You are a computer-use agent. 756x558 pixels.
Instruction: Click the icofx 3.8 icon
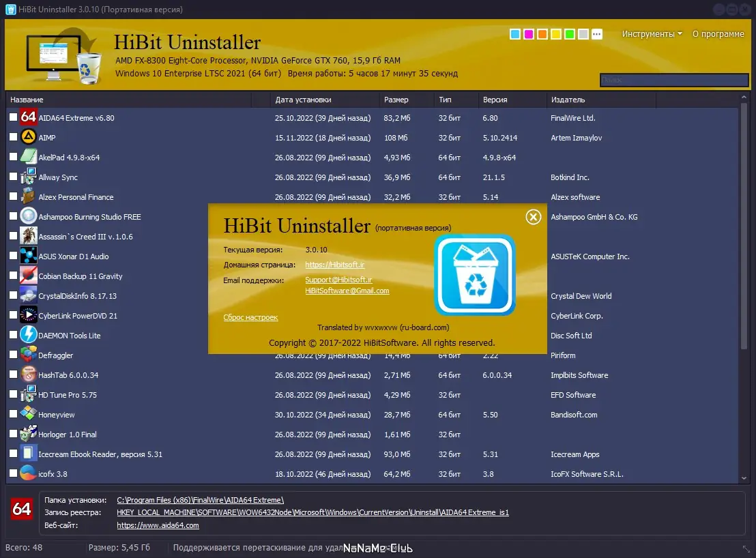point(29,473)
